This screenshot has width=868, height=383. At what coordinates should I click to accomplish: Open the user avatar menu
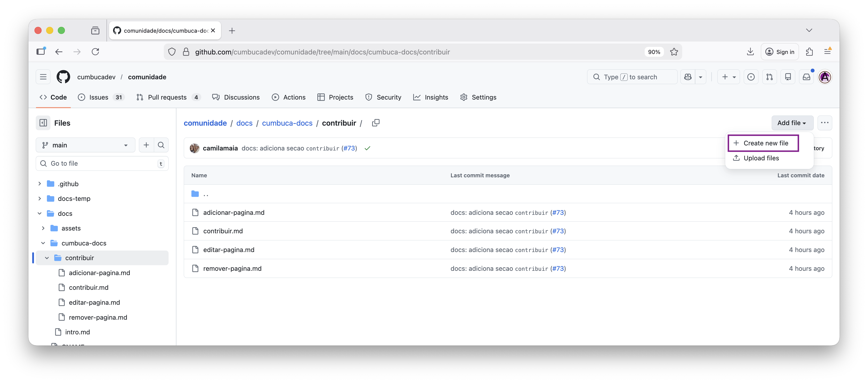pos(825,77)
